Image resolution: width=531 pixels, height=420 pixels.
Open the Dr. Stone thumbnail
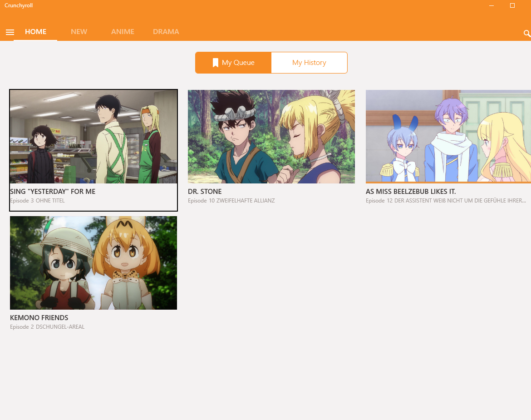click(271, 136)
